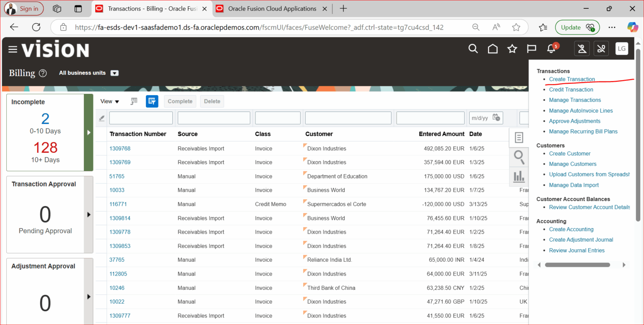Open the All business units filter dropdown
644x325 pixels.
(x=114, y=72)
